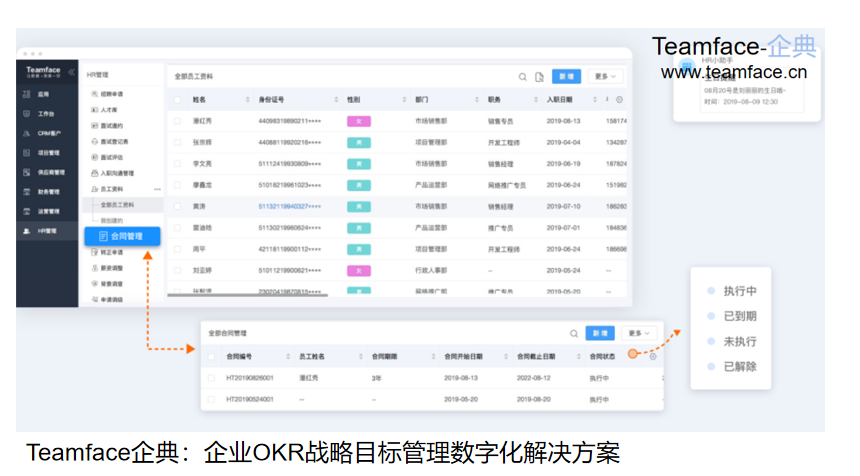Image resolution: width=860 pixels, height=476 pixels.
Task: Check the row checkbox for 雷迪皓
Action: [x=177, y=228]
